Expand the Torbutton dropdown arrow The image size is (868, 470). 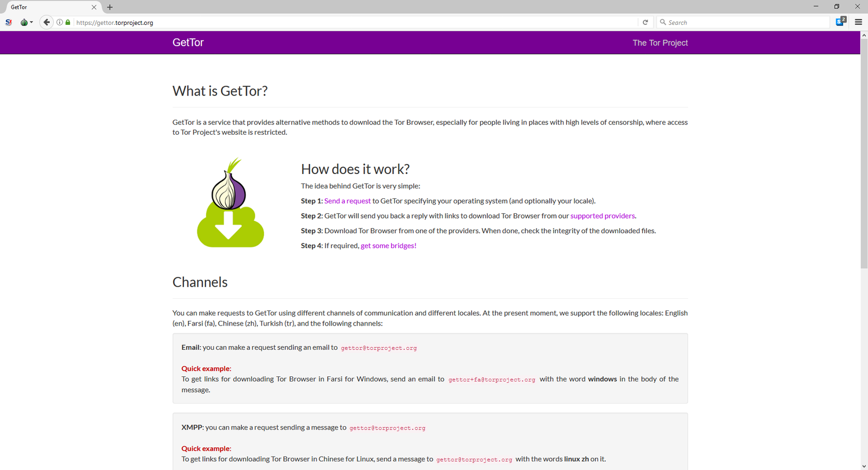(x=31, y=23)
